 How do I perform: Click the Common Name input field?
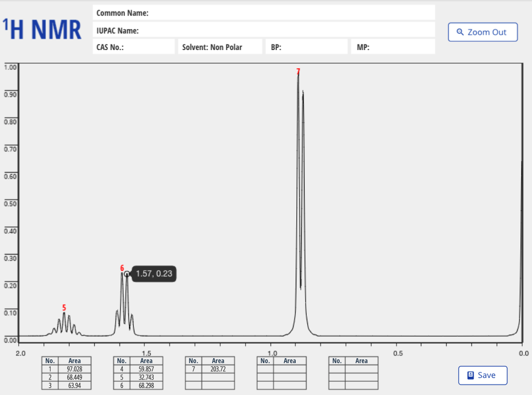point(264,13)
